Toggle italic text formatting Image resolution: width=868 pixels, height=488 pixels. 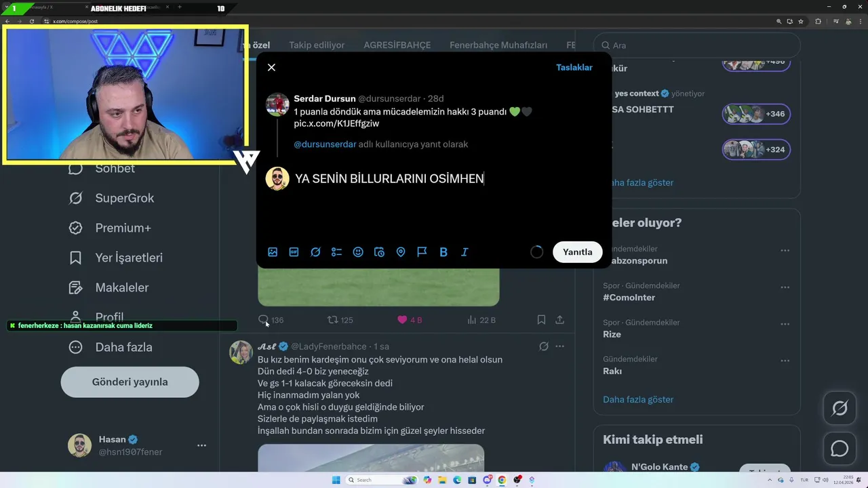click(465, 252)
